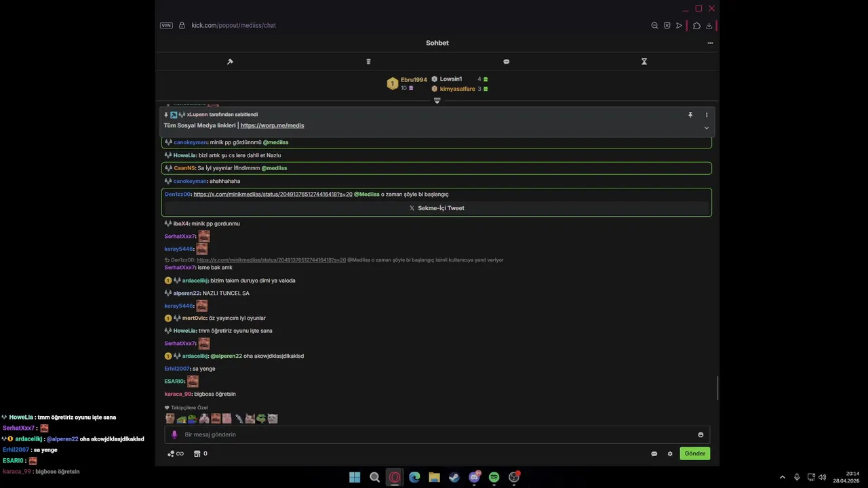
Task: Open chat settings gear icon
Action: point(670,453)
